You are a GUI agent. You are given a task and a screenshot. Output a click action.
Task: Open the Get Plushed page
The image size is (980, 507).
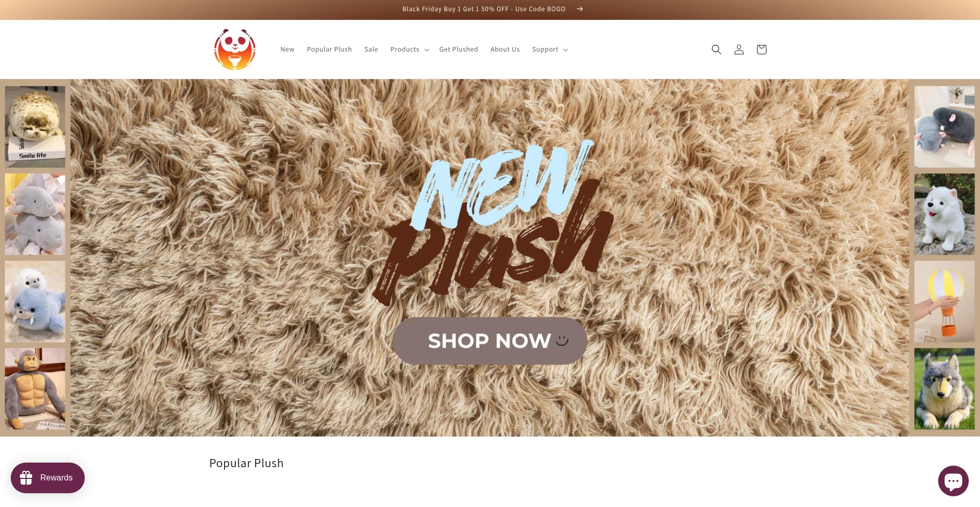click(458, 50)
